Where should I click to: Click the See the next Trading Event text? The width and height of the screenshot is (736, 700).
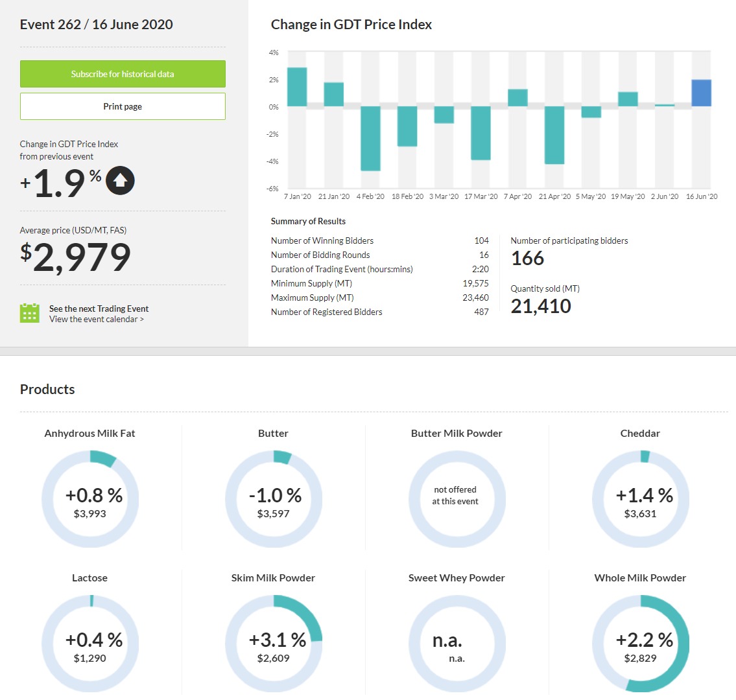pos(99,309)
